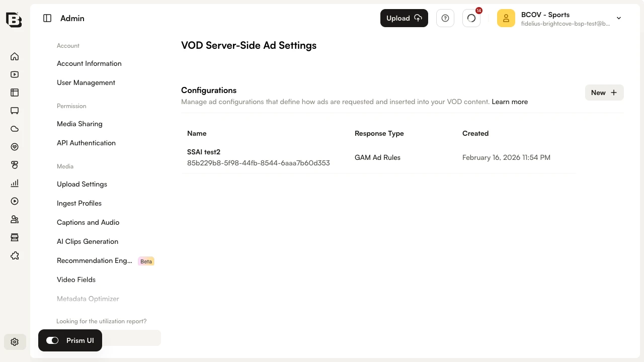Image resolution: width=644 pixels, height=362 pixels.
Task: Click the trophy-like icon below the heart icon
Action: pos(15,165)
